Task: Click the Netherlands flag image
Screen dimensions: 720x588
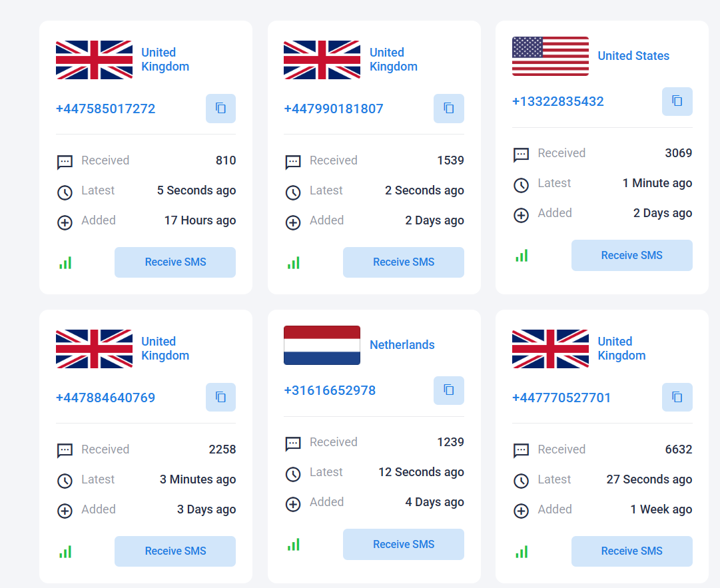Action: (322, 345)
